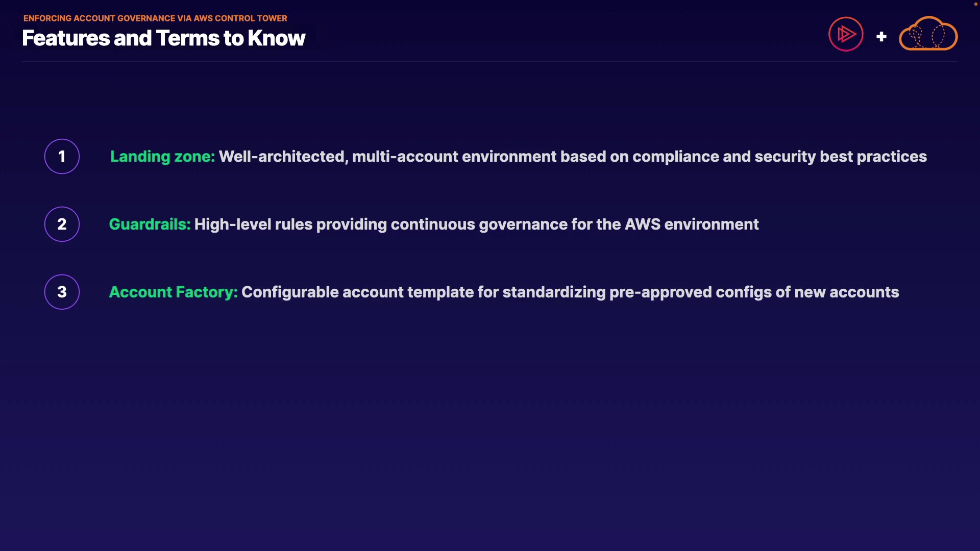
Task: Click the "Features and Terms to Know" title
Action: [x=163, y=38]
